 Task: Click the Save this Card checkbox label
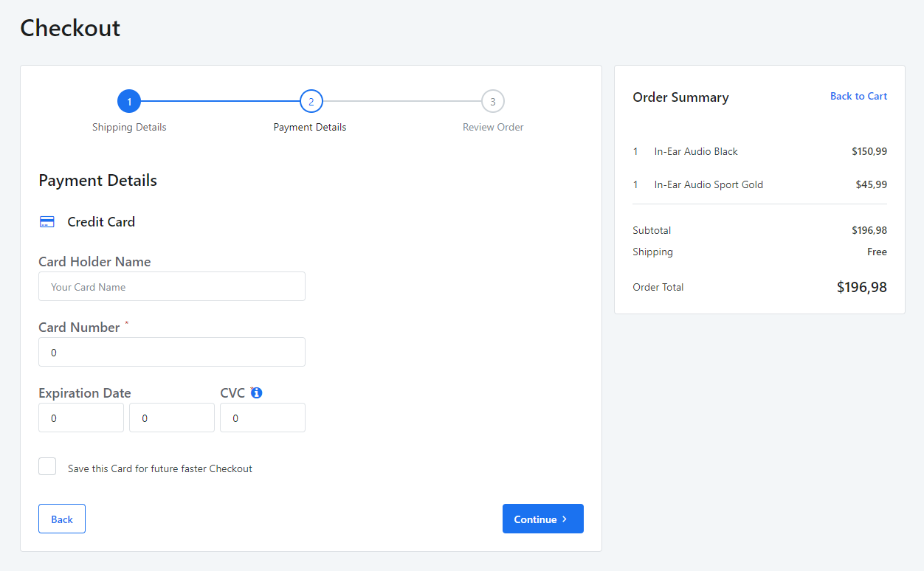click(159, 468)
